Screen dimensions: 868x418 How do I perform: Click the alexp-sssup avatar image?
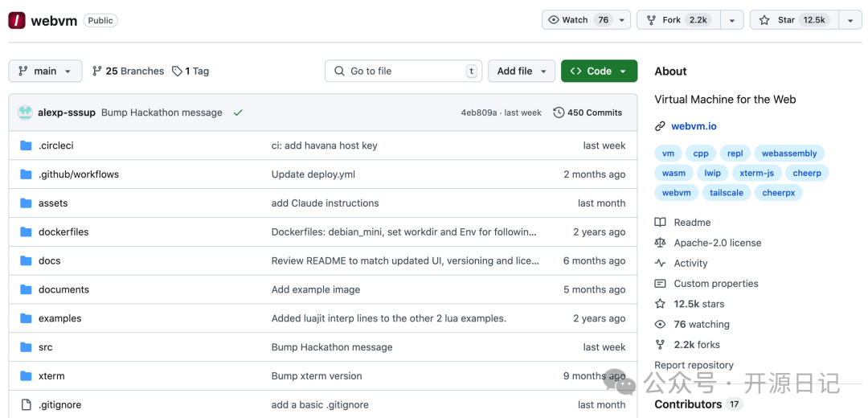pos(25,113)
